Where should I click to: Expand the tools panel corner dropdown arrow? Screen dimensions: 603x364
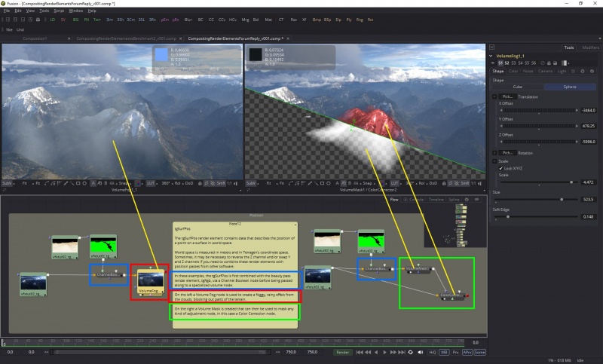tap(492, 47)
